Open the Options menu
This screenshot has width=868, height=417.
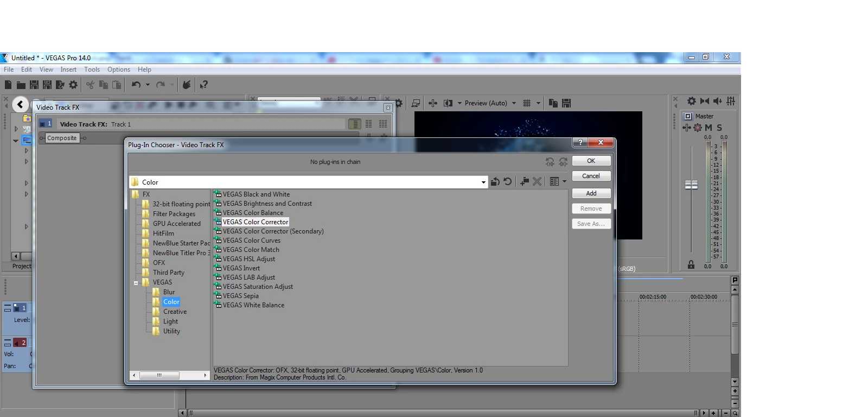tap(119, 69)
